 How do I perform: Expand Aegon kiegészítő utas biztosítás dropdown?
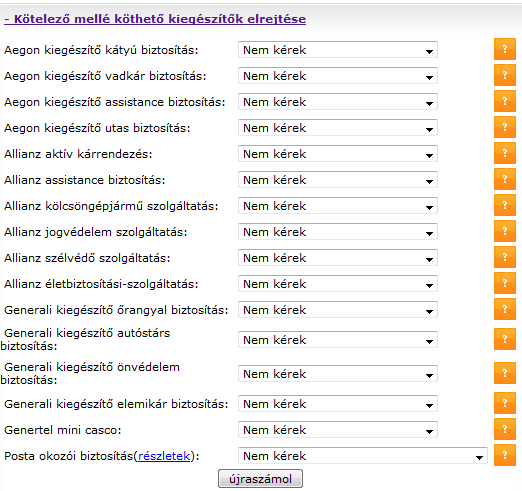[338, 128]
